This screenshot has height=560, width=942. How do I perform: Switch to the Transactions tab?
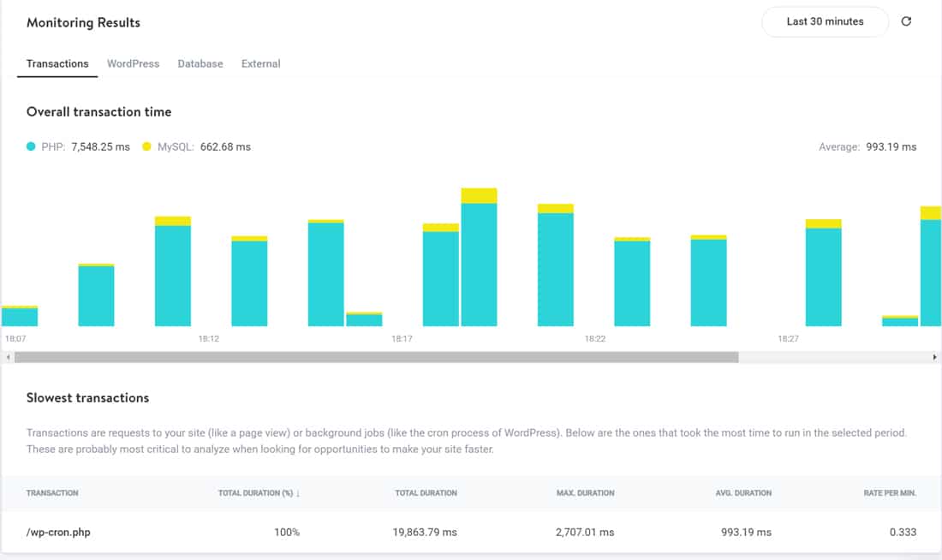[x=57, y=63]
